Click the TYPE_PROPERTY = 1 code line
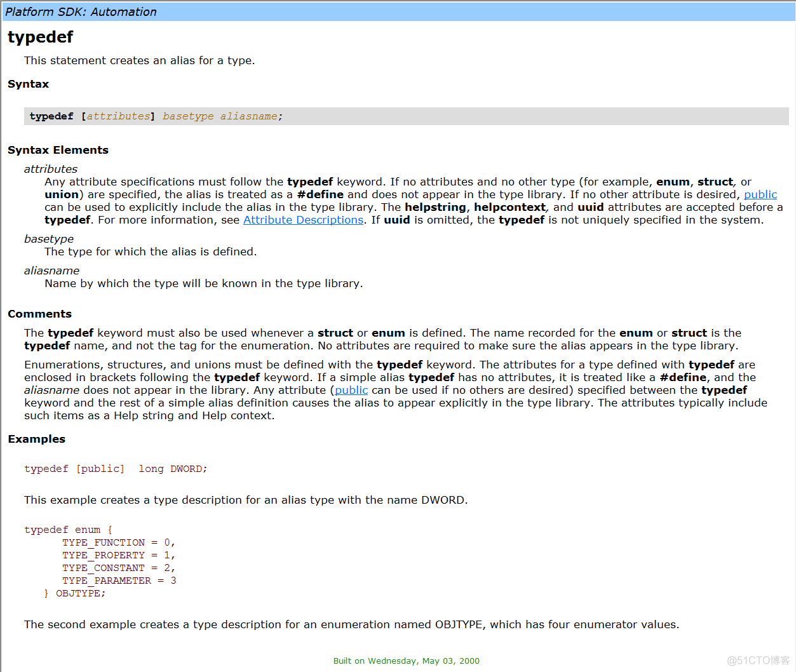This screenshot has width=796, height=672. (119, 555)
